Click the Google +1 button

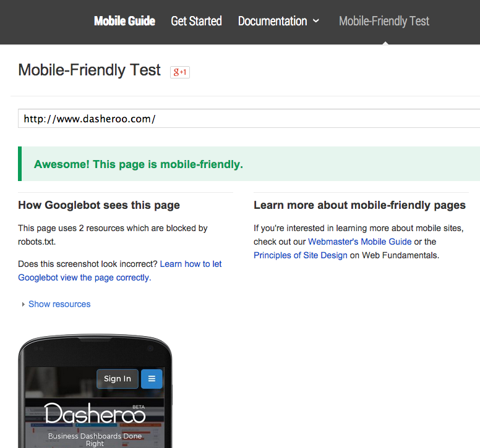(180, 72)
